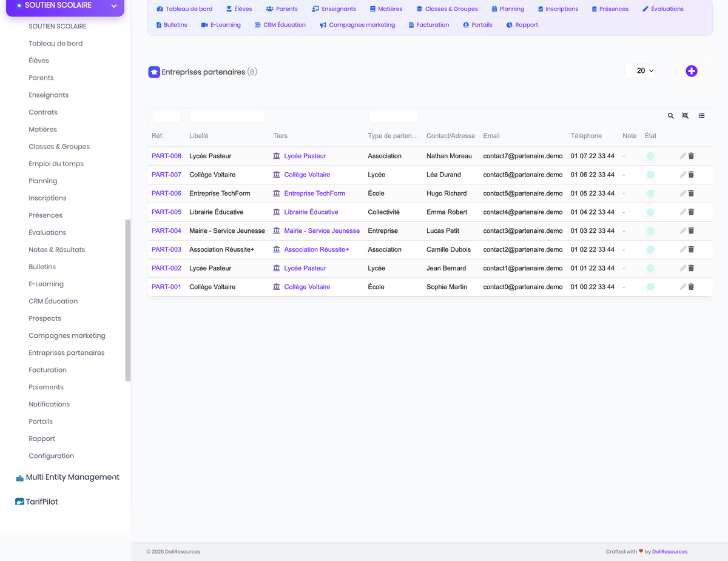Select Notes & Résultats in the sidebar
Screen dimensions: 728x561
(57, 250)
